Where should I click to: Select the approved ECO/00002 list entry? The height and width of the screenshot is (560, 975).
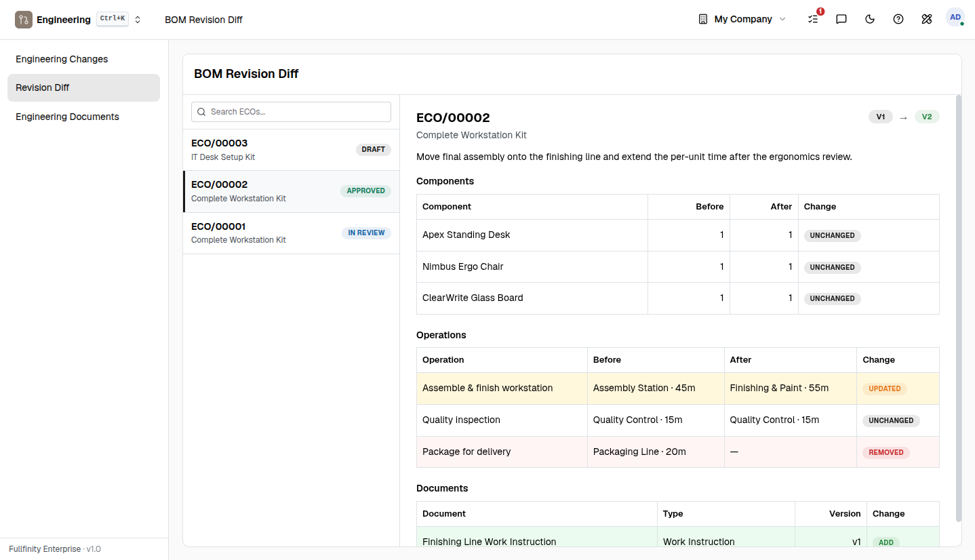[291, 191]
